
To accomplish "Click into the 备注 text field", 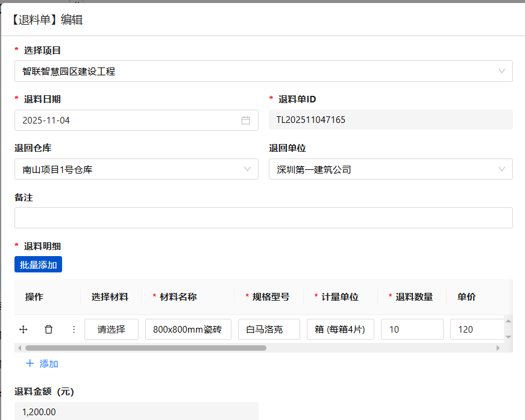I will point(263,218).
